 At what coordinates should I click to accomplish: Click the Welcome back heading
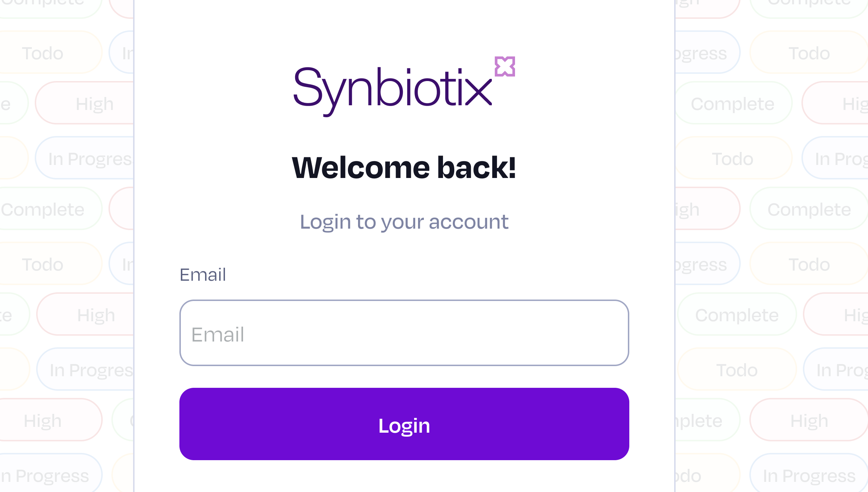coord(404,167)
